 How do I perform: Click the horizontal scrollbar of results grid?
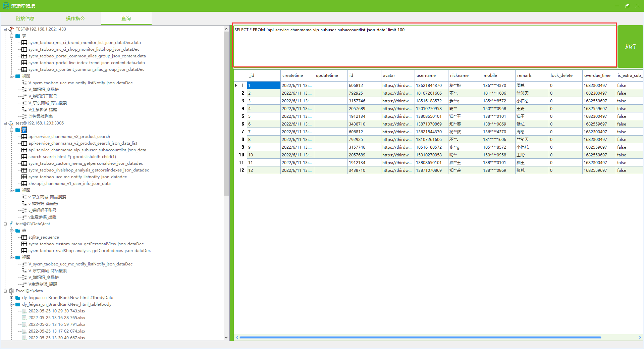tap(420, 337)
